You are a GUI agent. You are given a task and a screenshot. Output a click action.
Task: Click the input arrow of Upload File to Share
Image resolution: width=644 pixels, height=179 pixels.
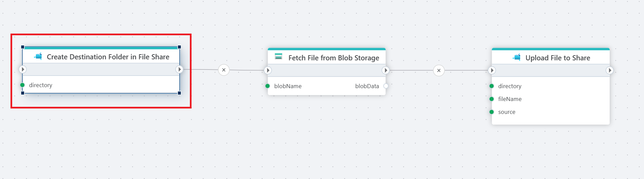[492, 70]
